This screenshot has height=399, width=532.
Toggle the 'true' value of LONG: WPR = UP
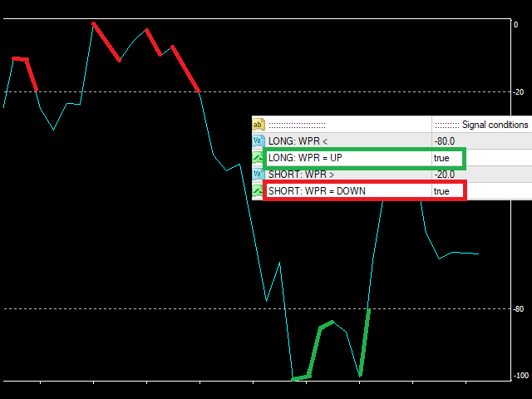point(441,158)
